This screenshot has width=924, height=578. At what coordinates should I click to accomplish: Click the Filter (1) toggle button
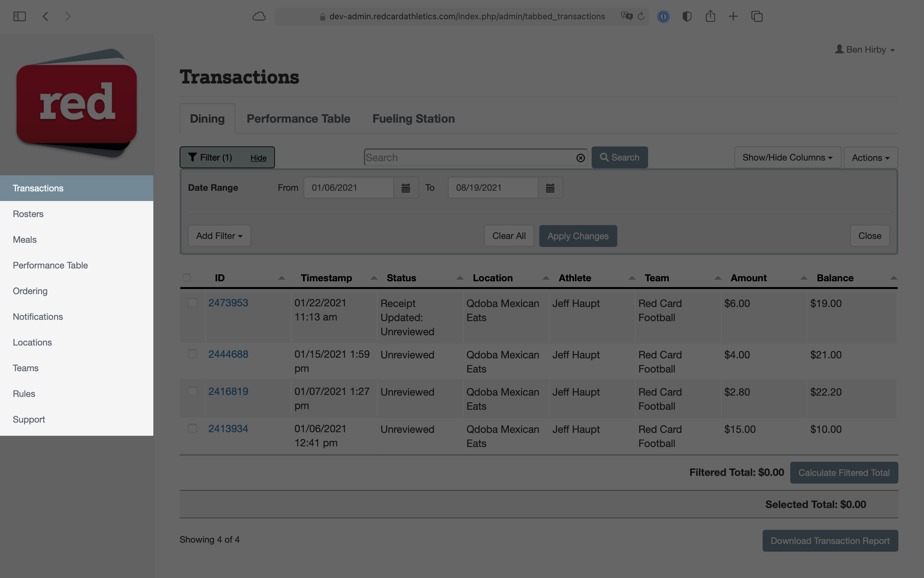(227, 157)
